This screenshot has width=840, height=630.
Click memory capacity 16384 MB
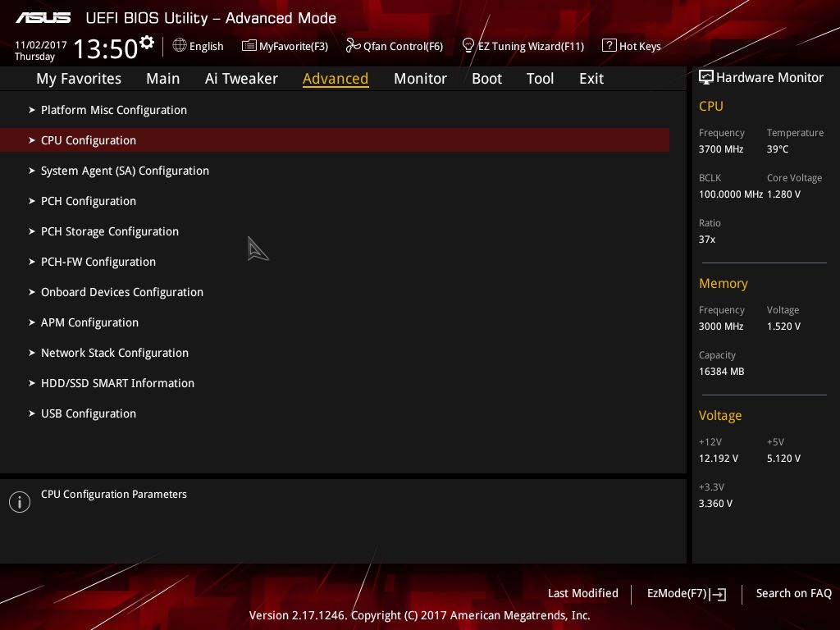point(721,372)
